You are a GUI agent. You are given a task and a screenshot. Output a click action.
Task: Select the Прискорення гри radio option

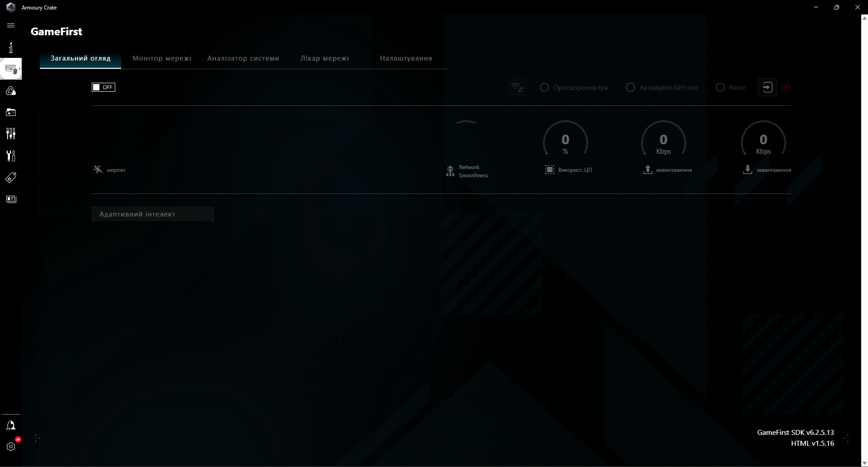pos(544,87)
